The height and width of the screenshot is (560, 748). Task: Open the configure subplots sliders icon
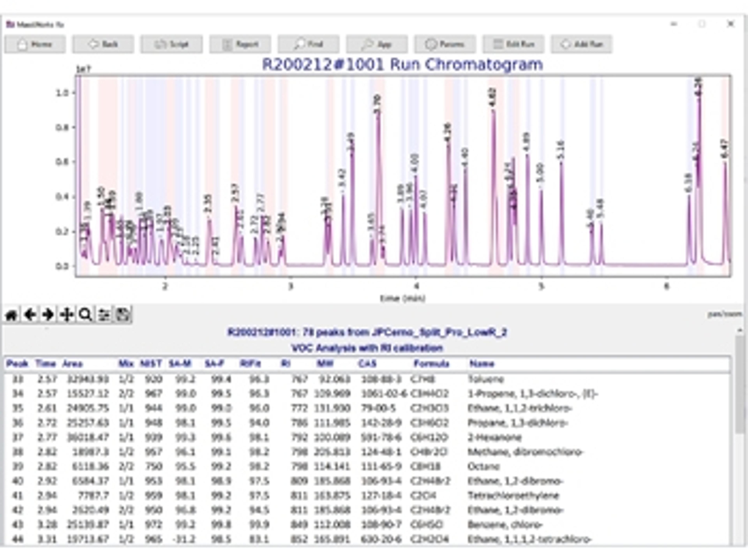click(104, 315)
